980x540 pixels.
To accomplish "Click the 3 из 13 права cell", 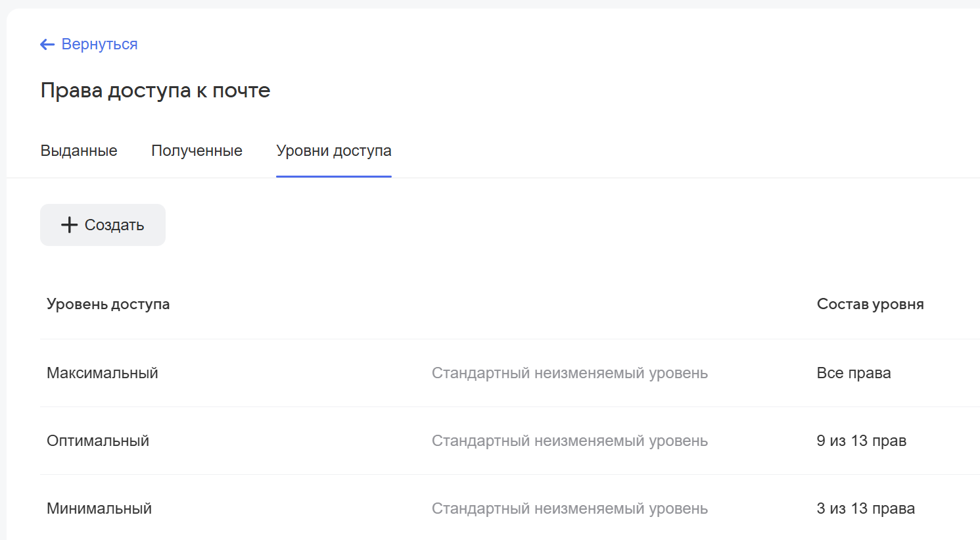I will point(865,508).
